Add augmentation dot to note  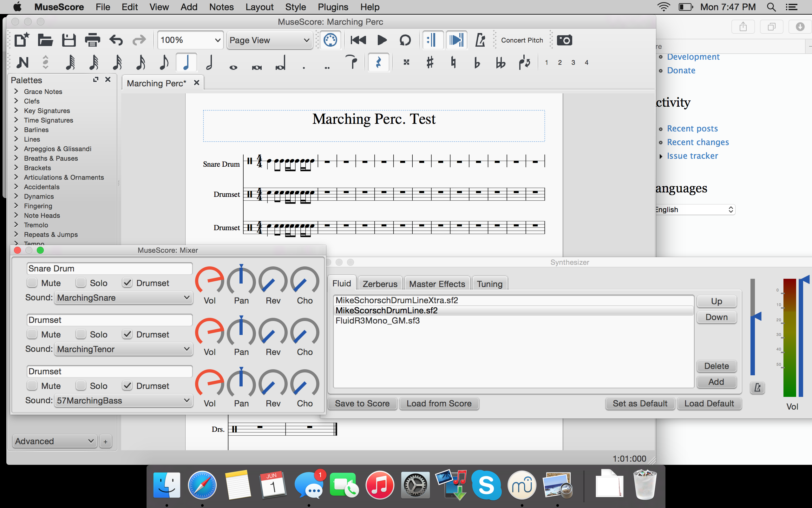304,67
